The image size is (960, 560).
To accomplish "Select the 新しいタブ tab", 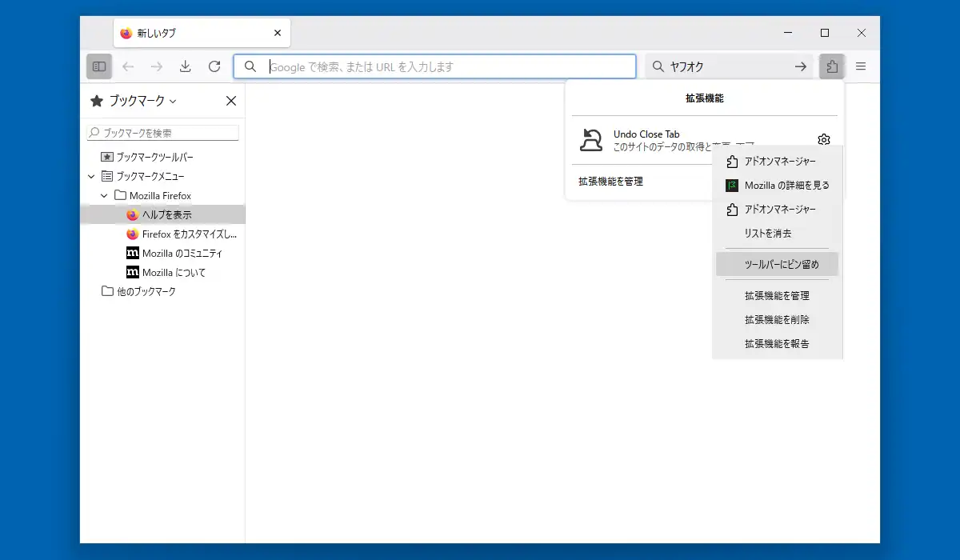I will pyautogui.click(x=202, y=33).
